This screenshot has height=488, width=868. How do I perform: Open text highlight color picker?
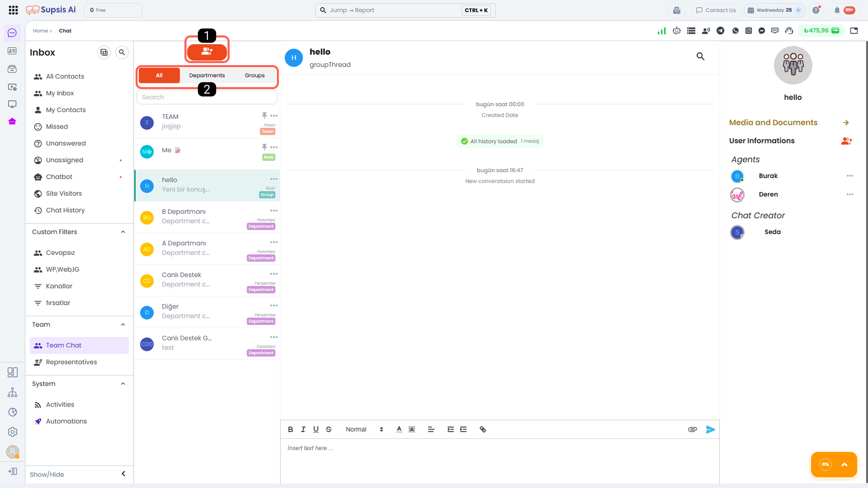point(412,429)
